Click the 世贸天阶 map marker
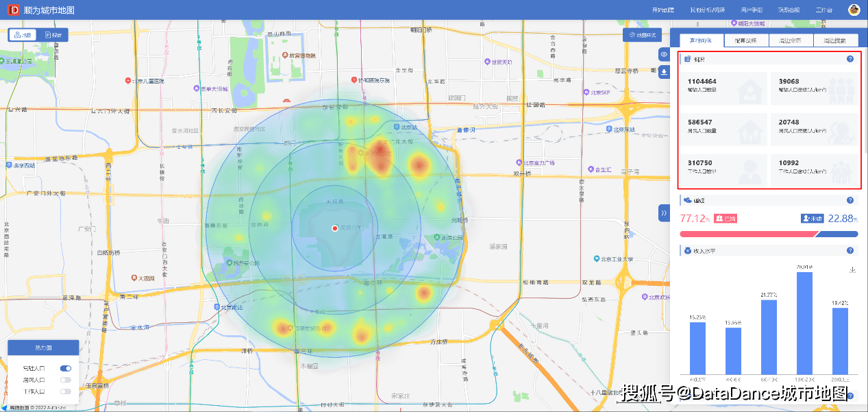This screenshot has width=868, height=412. click(487, 62)
